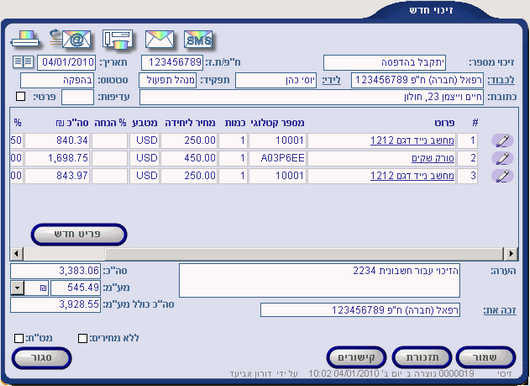Click the תפקיד field מנהל תפעול
This screenshot has width=530, height=386.
point(168,80)
